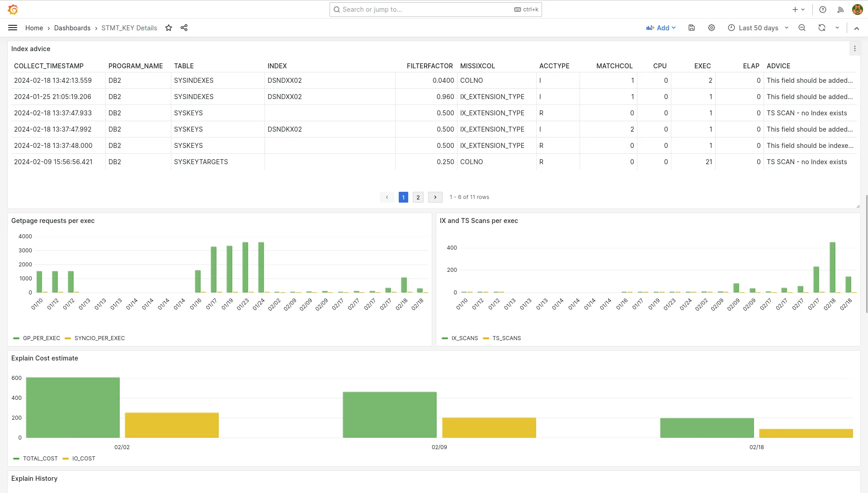This screenshot has width=868, height=493.
Task: Open the refresh interval dropdown arrow
Action: tap(837, 28)
